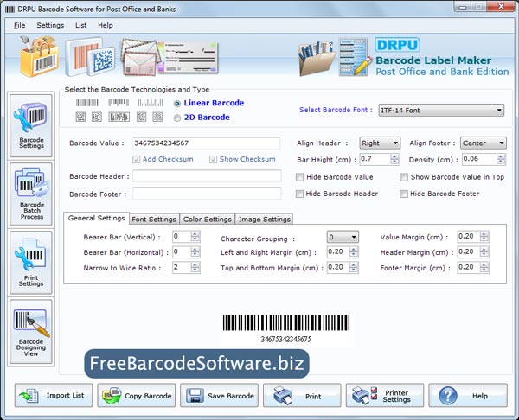Click the bank cheque banner image
This screenshot has height=420, width=519.
[x=189, y=58]
